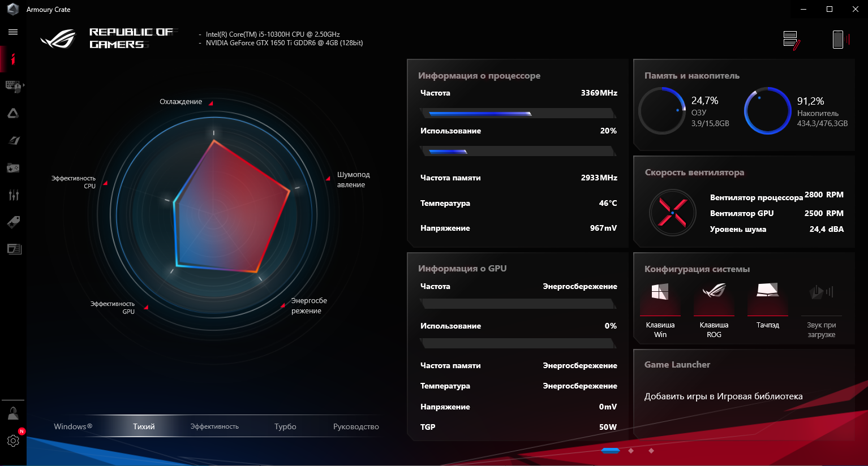The height and width of the screenshot is (466, 868).
Task: Go to the third dashboard page dot
Action: 651,451
